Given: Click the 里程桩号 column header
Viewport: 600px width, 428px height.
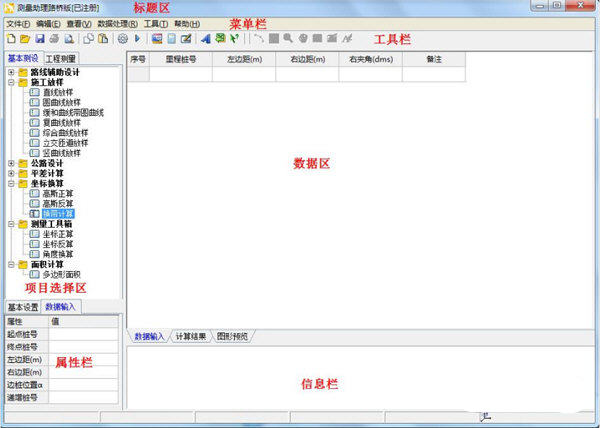Looking at the screenshot, I should [x=181, y=59].
